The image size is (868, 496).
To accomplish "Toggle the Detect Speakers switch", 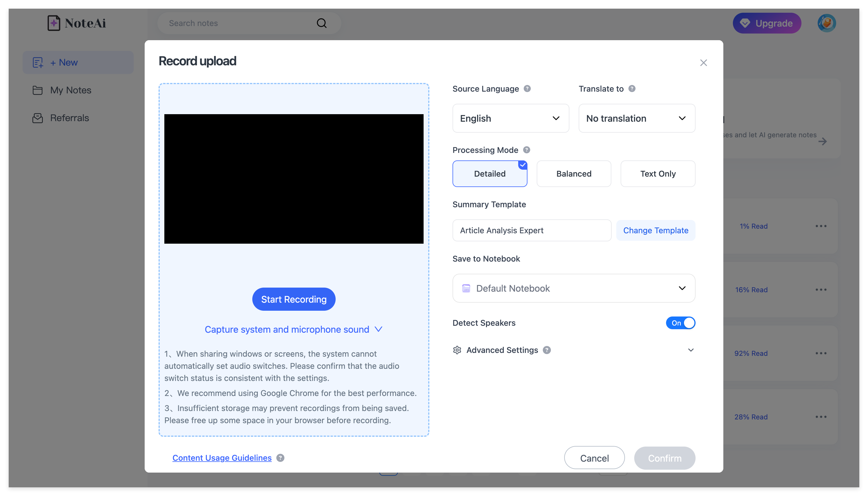I will click(x=680, y=323).
